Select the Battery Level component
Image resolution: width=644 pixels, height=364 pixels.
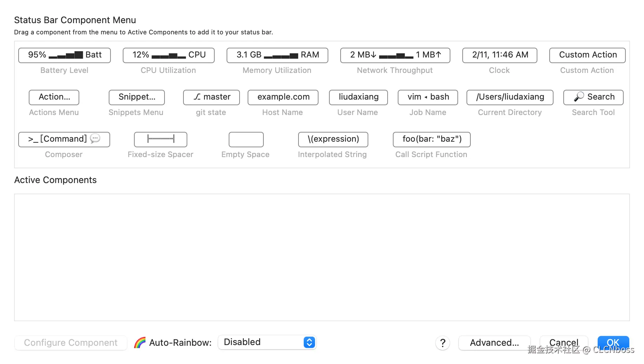(65, 55)
